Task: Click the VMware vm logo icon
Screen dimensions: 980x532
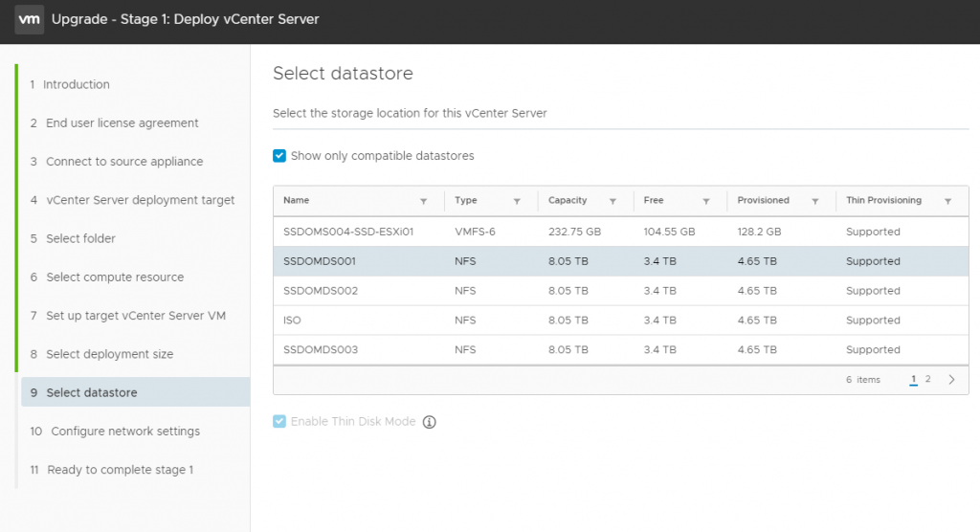Action: pos(29,19)
